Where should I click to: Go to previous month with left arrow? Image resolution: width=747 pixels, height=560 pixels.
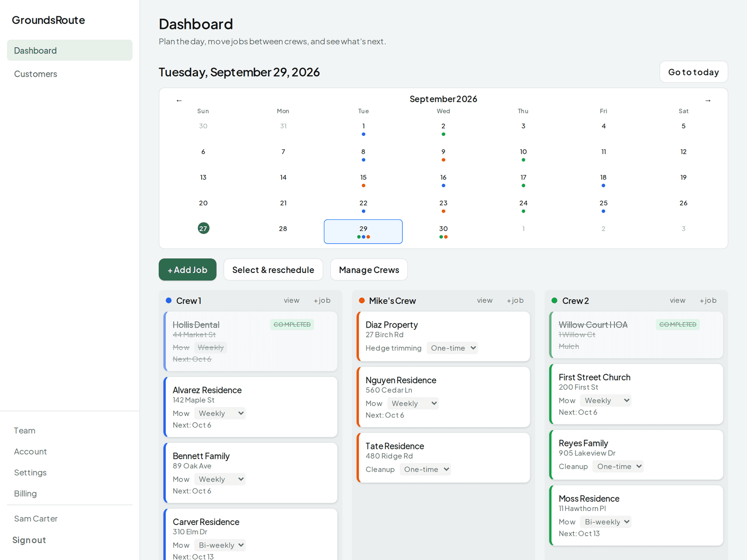click(179, 100)
